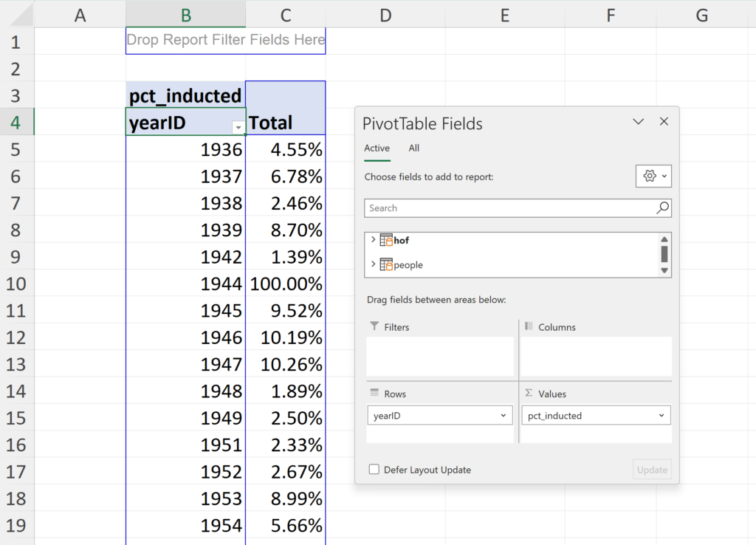Click the Update button
The width and height of the screenshot is (756, 545).
652,469
